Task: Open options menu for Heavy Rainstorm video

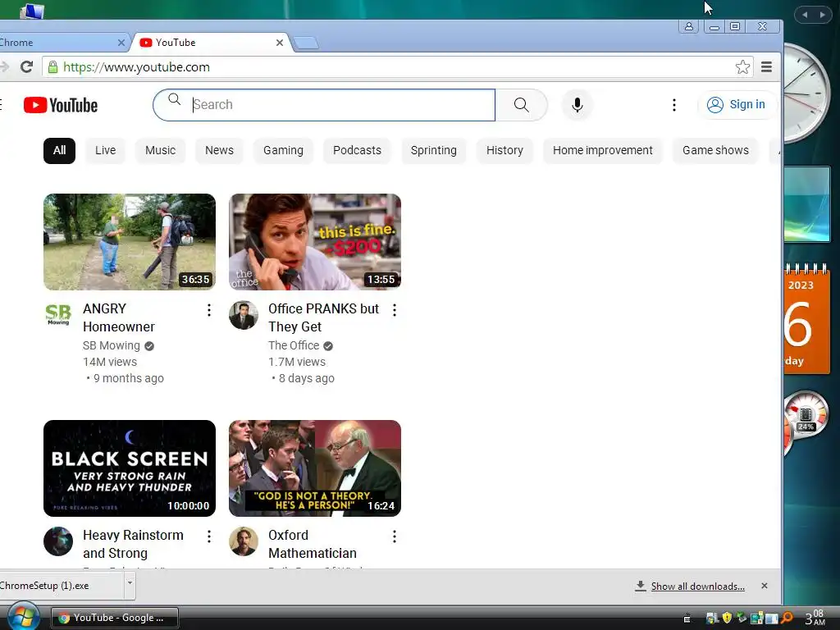Action: 209,536
